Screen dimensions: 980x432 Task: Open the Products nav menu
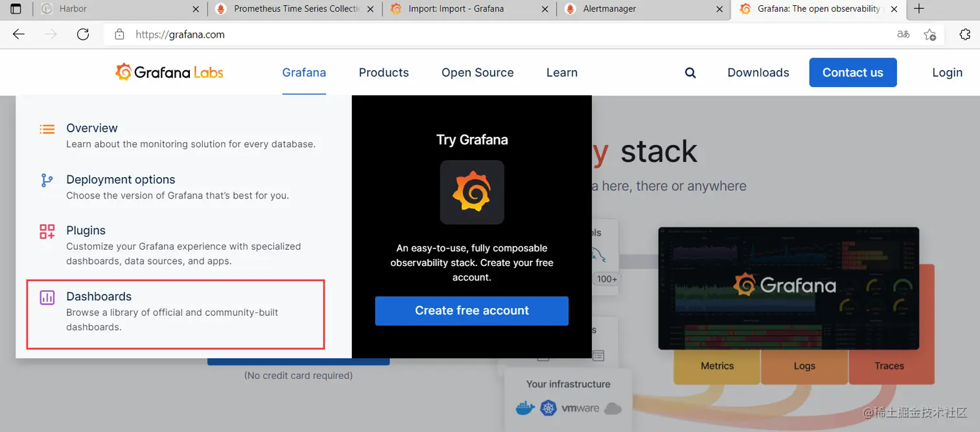tap(384, 73)
